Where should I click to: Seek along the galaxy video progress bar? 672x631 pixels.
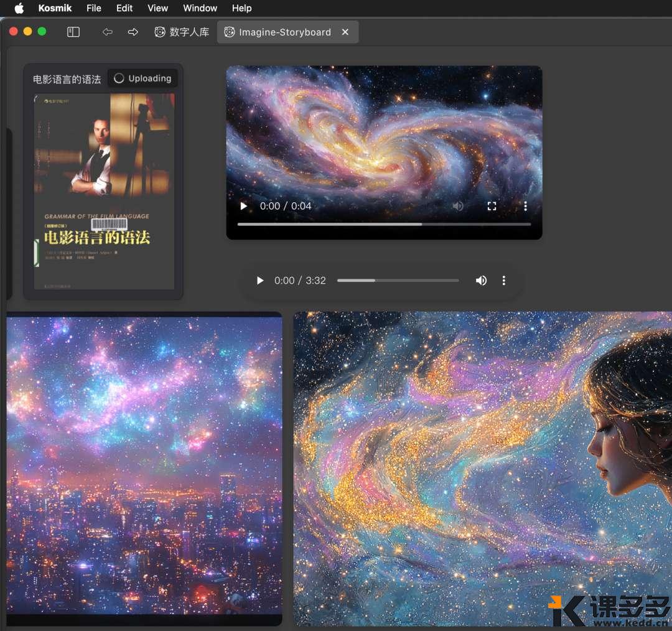tap(384, 224)
